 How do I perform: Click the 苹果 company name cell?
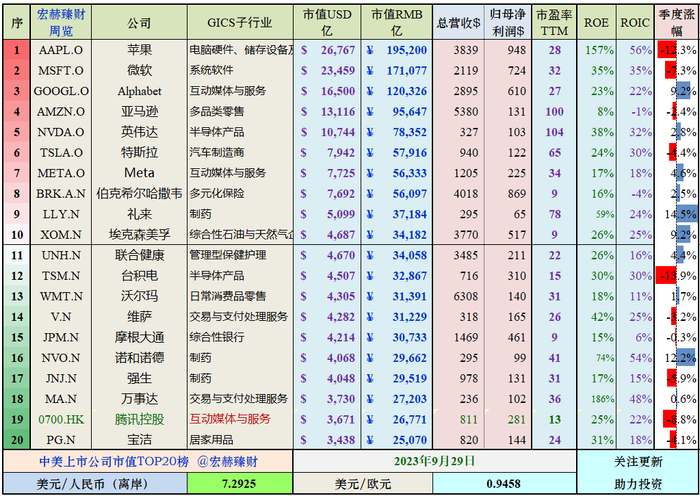click(x=139, y=50)
